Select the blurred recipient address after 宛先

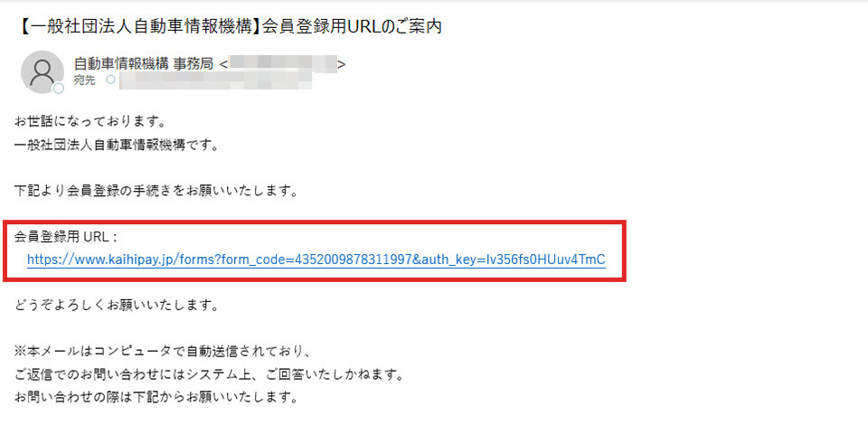(x=216, y=80)
